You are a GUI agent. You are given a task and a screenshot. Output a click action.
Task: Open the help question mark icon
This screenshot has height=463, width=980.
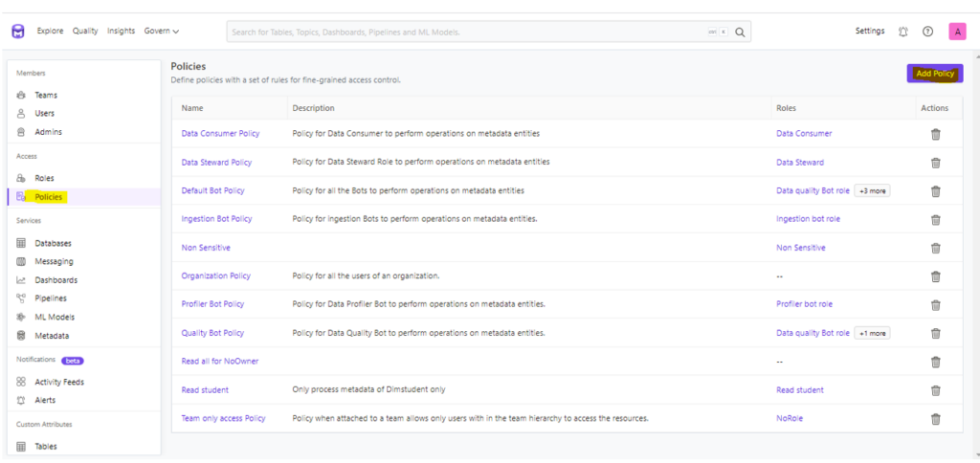[927, 32]
